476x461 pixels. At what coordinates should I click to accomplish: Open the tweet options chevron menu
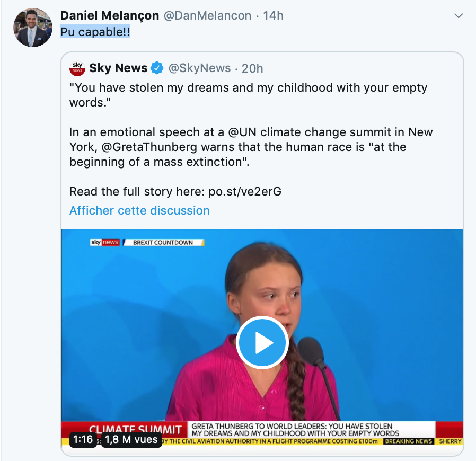[459, 16]
